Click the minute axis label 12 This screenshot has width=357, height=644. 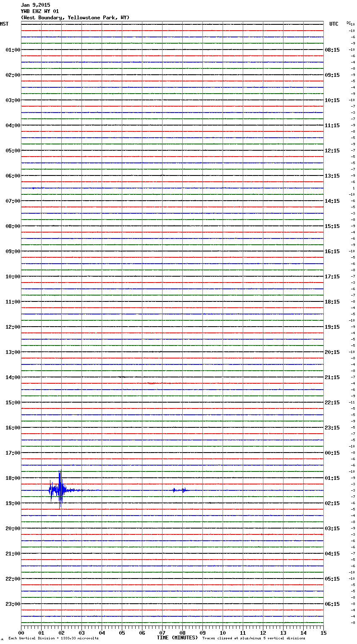263,633
